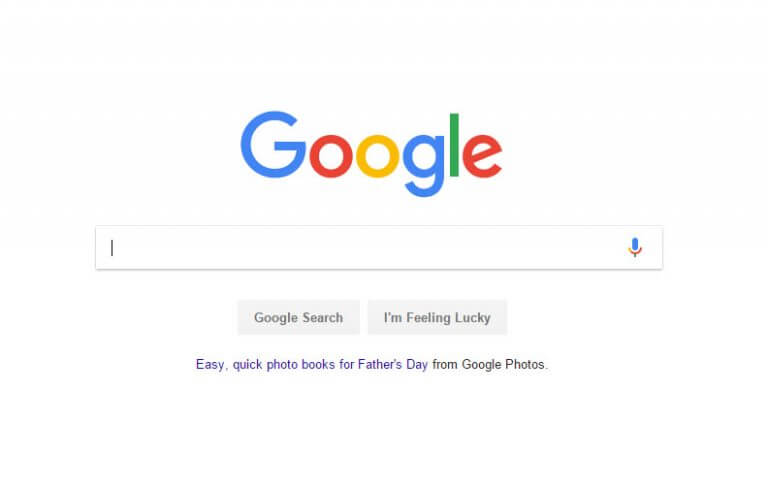
Task: Click the word 'Search' on the button
Action: 322,318
